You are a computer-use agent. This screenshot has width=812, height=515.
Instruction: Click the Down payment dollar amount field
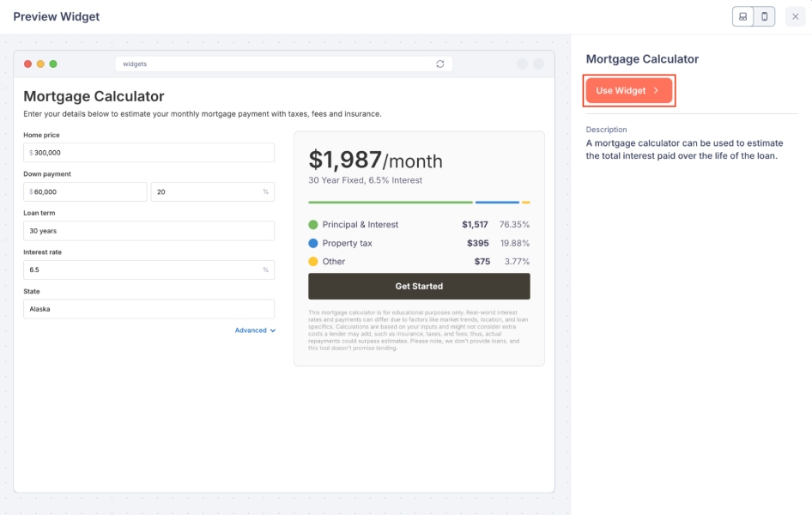tap(86, 192)
